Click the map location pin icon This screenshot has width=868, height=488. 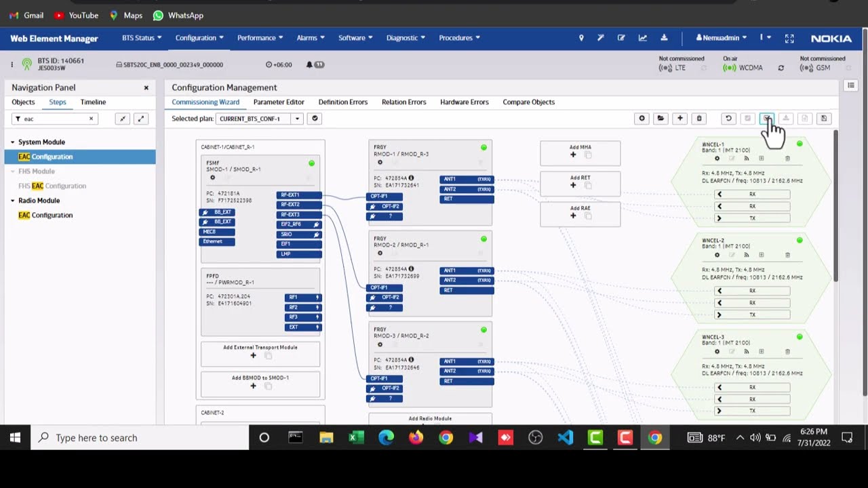pyautogui.click(x=581, y=38)
